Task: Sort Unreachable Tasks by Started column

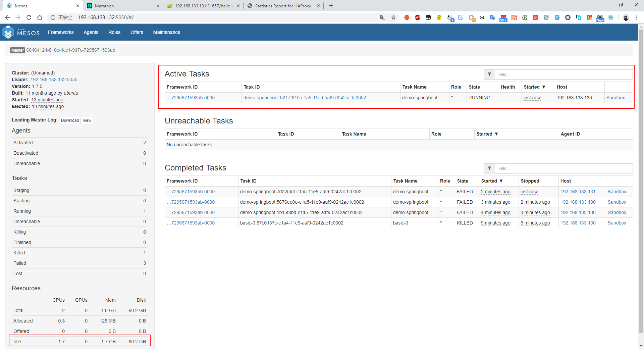Action: click(487, 134)
